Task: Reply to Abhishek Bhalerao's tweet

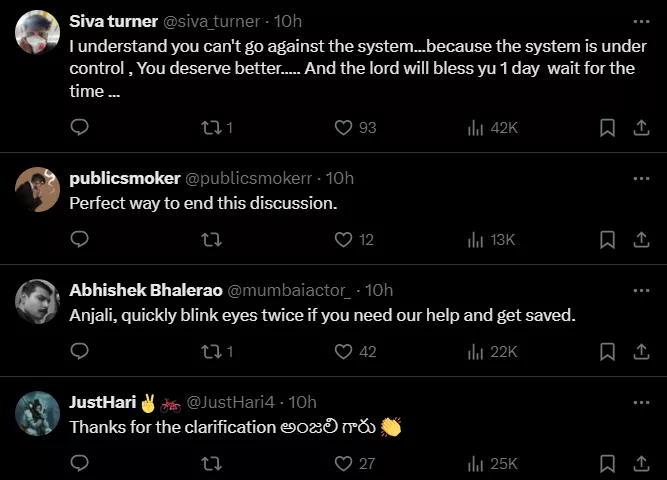Action: 80,352
